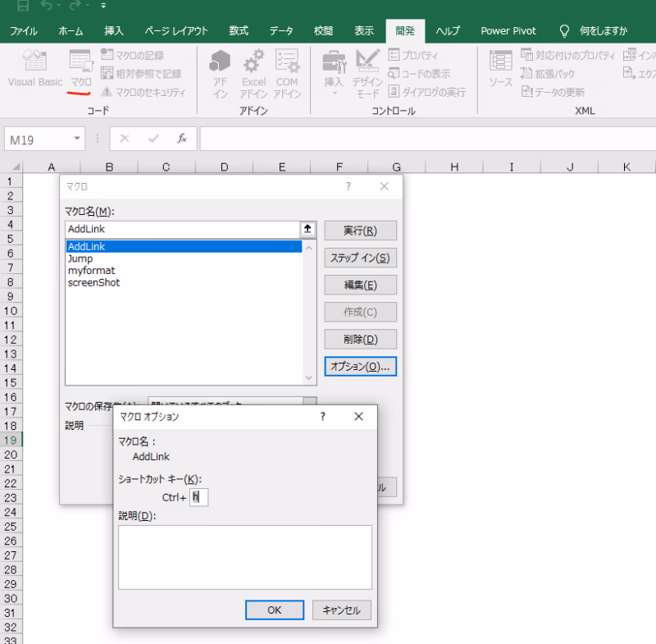Click the insert function fx icon

[x=182, y=139]
